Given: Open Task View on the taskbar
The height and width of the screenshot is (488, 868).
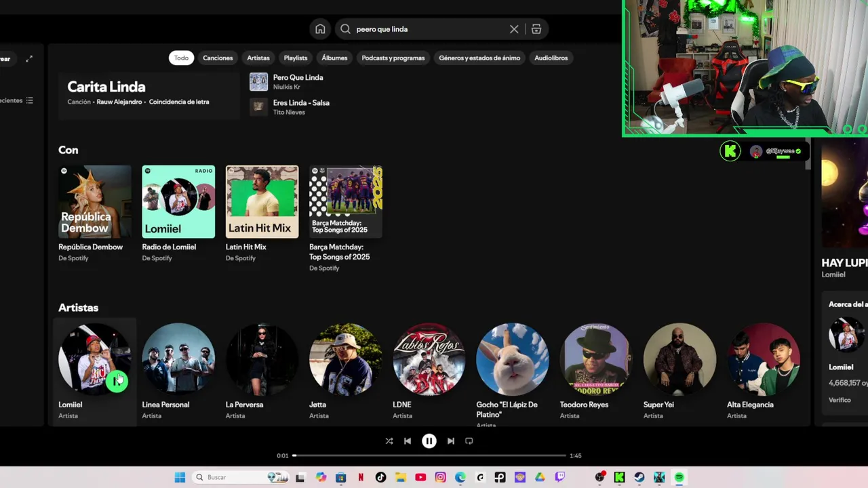Looking at the screenshot, I should (x=300, y=477).
